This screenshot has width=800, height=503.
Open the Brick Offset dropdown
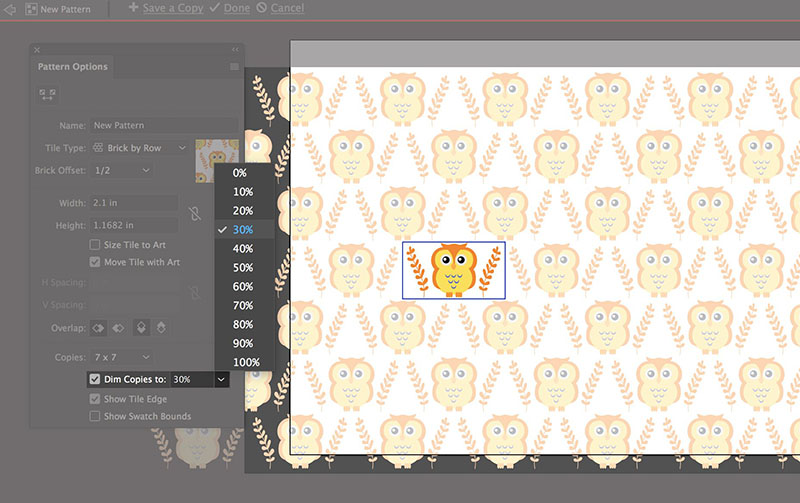tap(122, 170)
